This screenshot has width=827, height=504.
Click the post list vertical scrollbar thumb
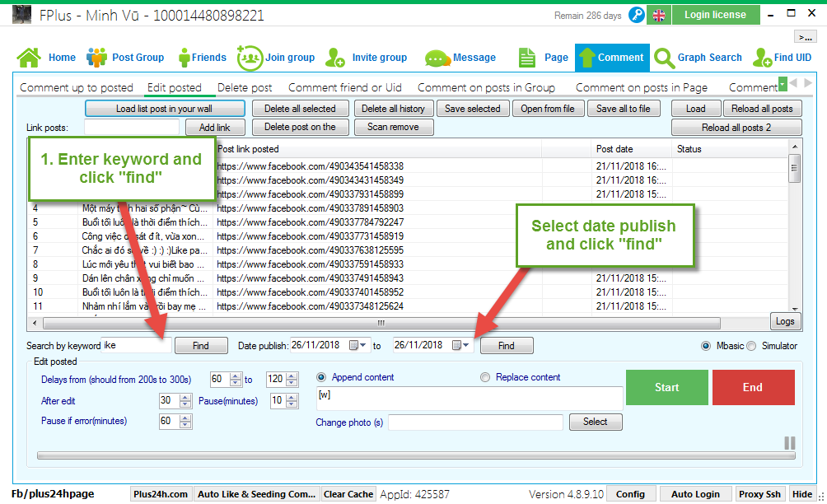pos(794,168)
